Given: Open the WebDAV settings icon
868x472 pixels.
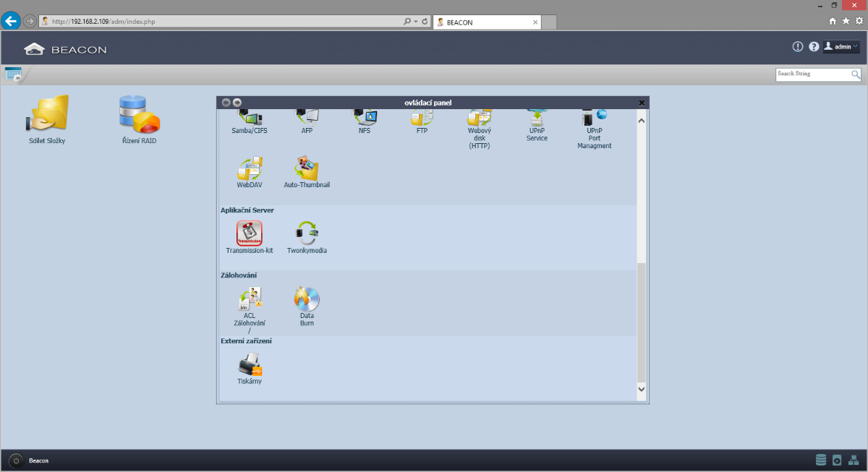Looking at the screenshot, I should click(x=249, y=169).
